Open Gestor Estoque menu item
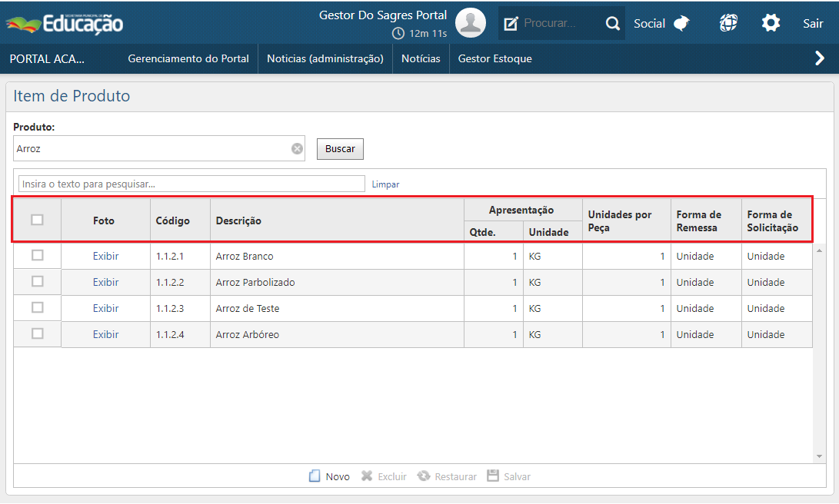This screenshot has width=839, height=504. point(494,58)
